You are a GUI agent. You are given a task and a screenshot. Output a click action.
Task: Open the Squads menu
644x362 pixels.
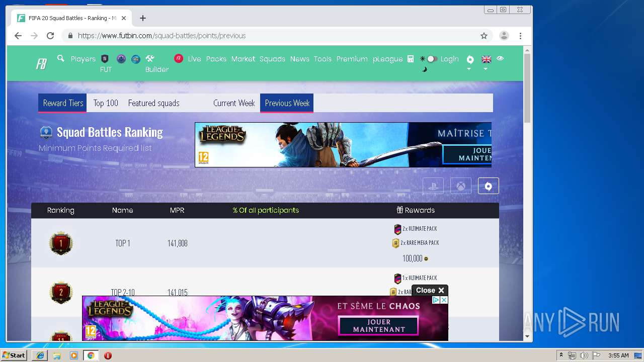pos(272,59)
